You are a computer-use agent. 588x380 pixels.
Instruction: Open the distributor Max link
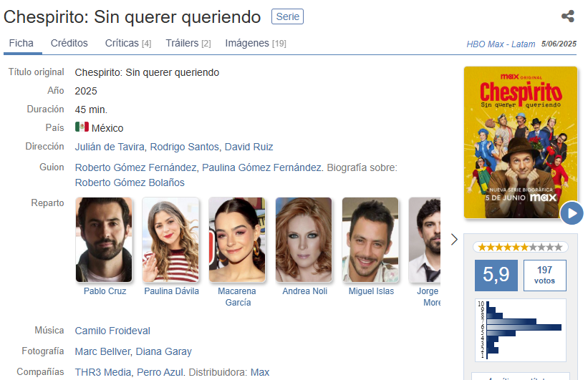click(x=260, y=372)
